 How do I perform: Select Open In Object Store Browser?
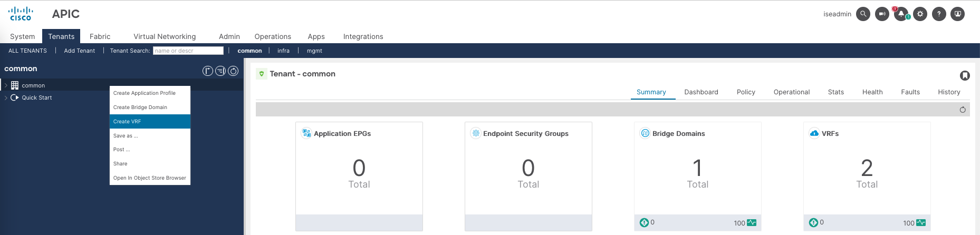click(x=150, y=178)
